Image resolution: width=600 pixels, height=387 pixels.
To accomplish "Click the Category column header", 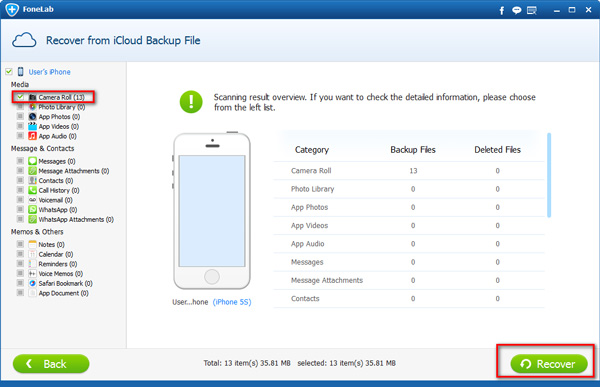I will point(312,150).
